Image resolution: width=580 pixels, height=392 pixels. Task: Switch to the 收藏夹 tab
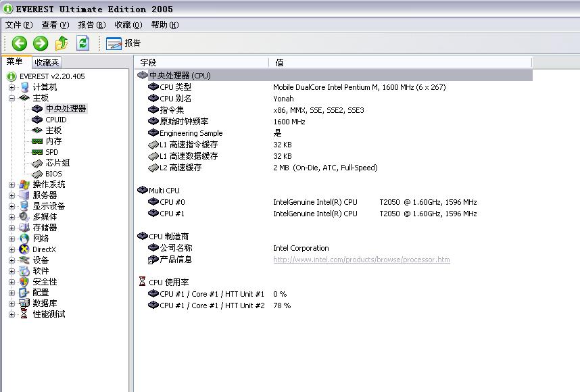(x=47, y=62)
